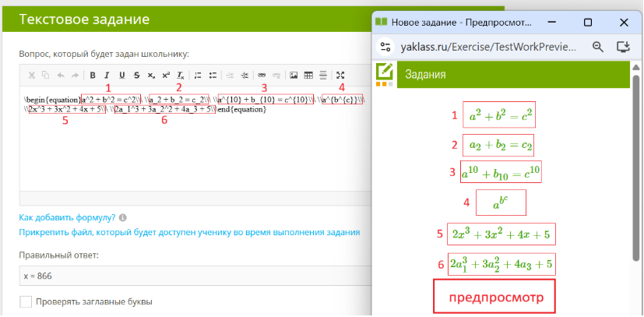Viewport: 644px width, 317px height.
Task: Maximize the editor with fullscreen icon
Action: [x=340, y=75]
